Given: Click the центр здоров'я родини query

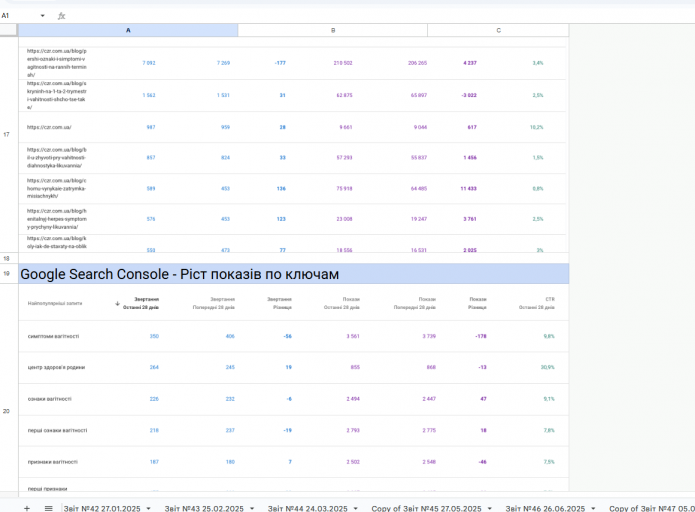Looking at the screenshot, I should click(x=56, y=367).
